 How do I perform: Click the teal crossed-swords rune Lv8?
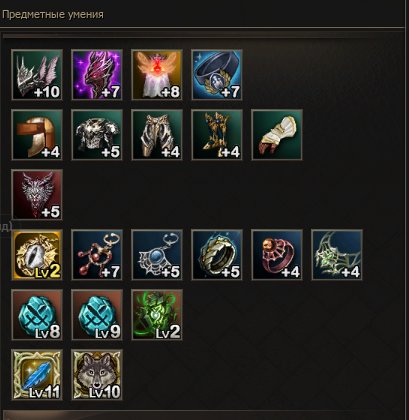pos(37,315)
